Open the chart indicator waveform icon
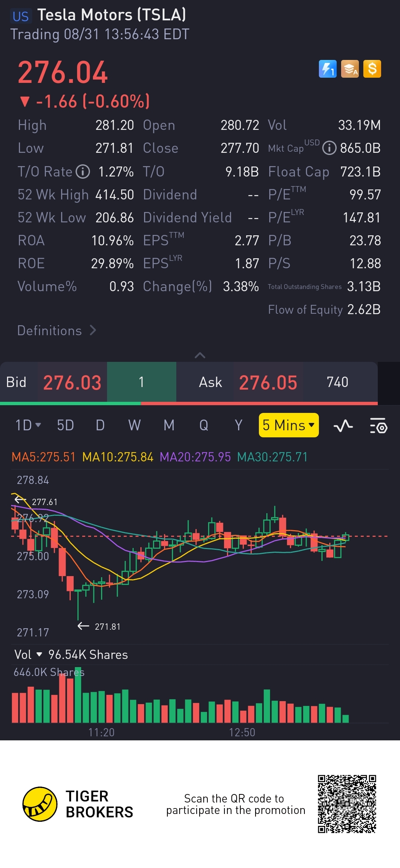 point(343,425)
